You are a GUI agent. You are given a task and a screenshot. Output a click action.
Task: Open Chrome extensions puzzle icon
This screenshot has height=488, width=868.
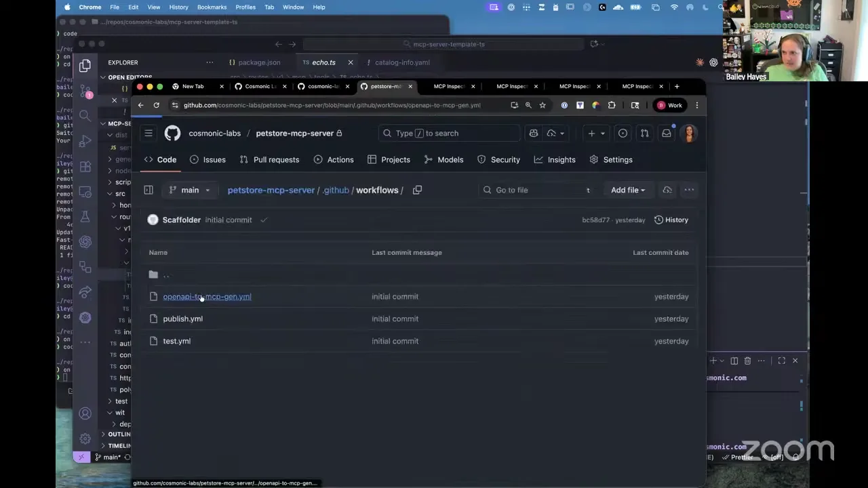[612, 105]
